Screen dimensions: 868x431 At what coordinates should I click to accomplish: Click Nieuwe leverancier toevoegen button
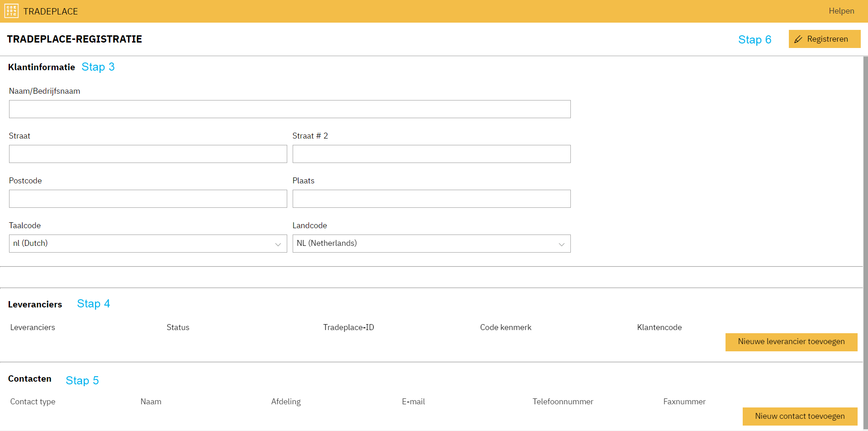[791, 342]
